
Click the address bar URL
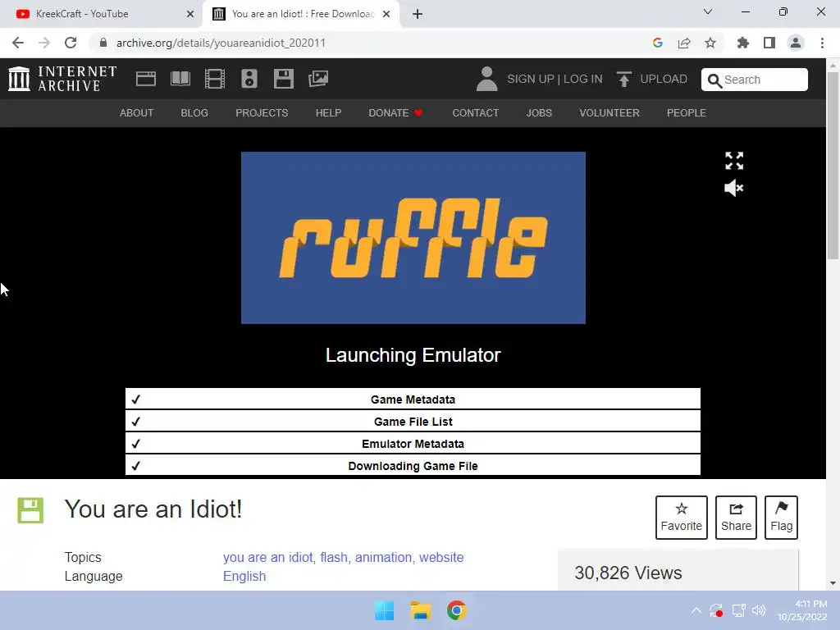221,43
